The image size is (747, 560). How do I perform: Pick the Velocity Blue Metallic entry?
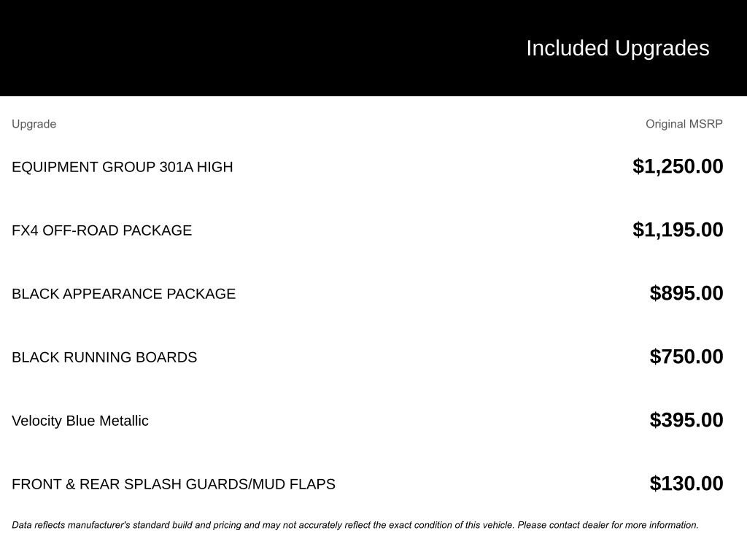80,421
